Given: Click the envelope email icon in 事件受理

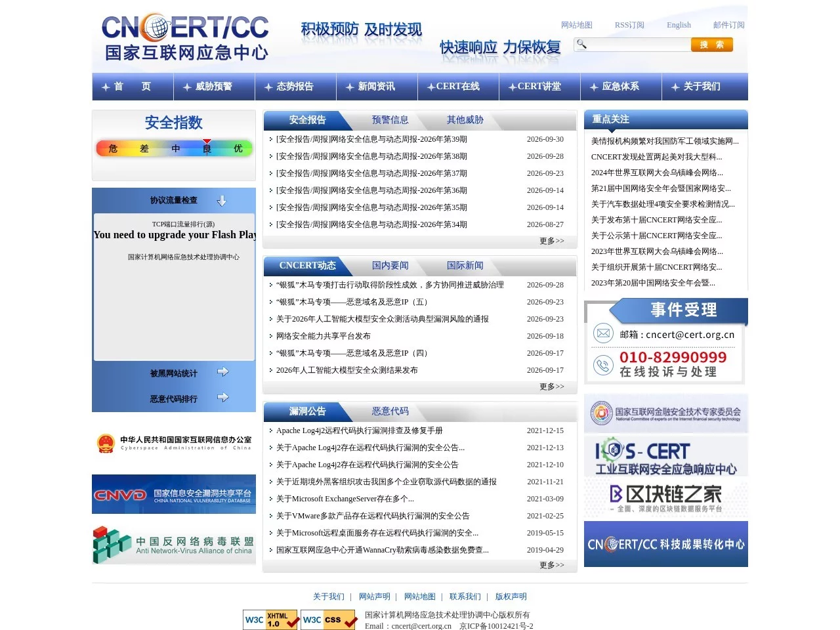Looking at the screenshot, I should coord(603,333).
